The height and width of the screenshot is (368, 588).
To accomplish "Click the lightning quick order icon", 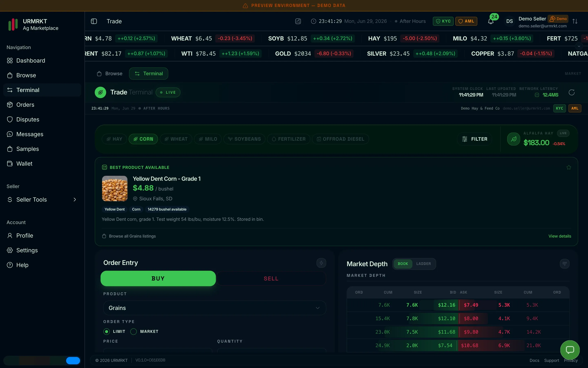I will click(x=321, y=263).
